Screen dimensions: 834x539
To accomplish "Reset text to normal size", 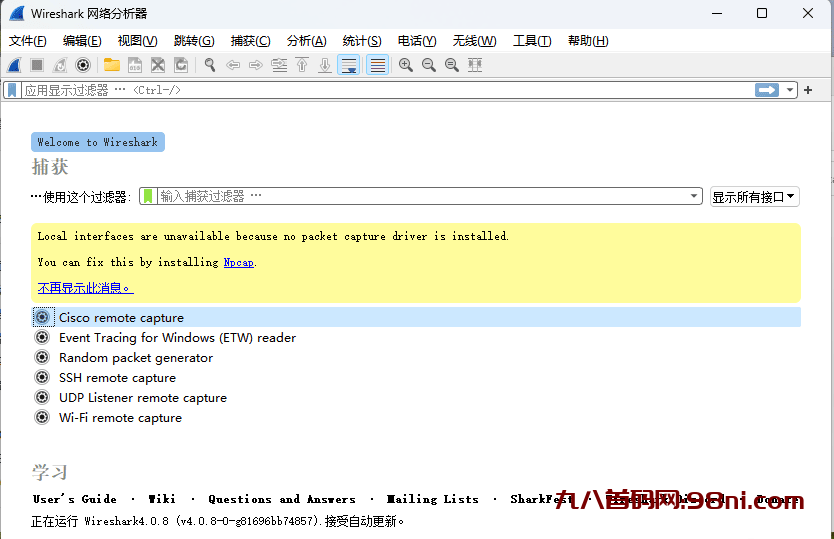I will tap(452, 65).
